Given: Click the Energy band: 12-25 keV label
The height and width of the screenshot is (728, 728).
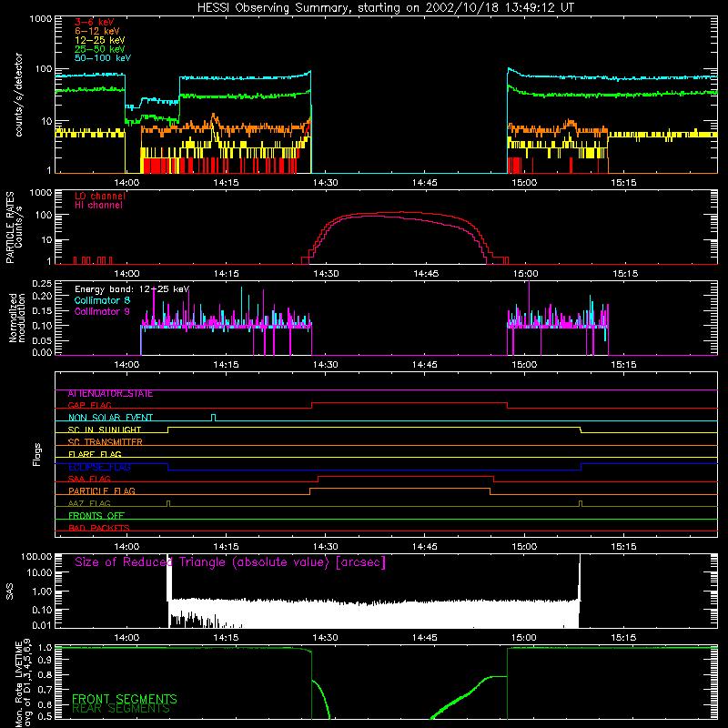Looking at the screenshot, I should point(132,289).
